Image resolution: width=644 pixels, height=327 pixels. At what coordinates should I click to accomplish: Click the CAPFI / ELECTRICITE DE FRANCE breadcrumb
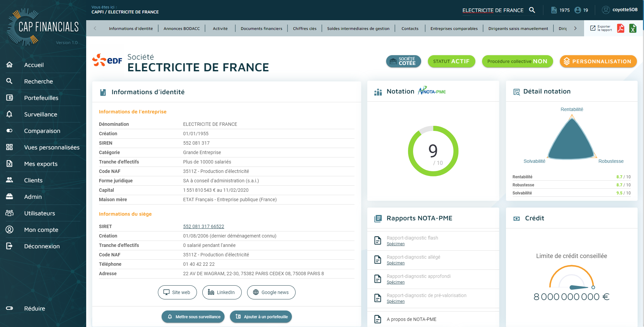pos(125,12)
